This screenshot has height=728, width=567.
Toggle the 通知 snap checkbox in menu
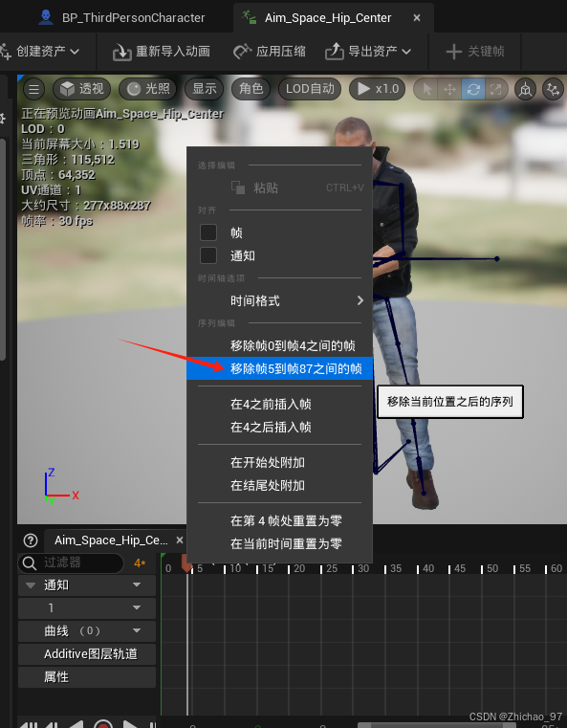(208, 255)
